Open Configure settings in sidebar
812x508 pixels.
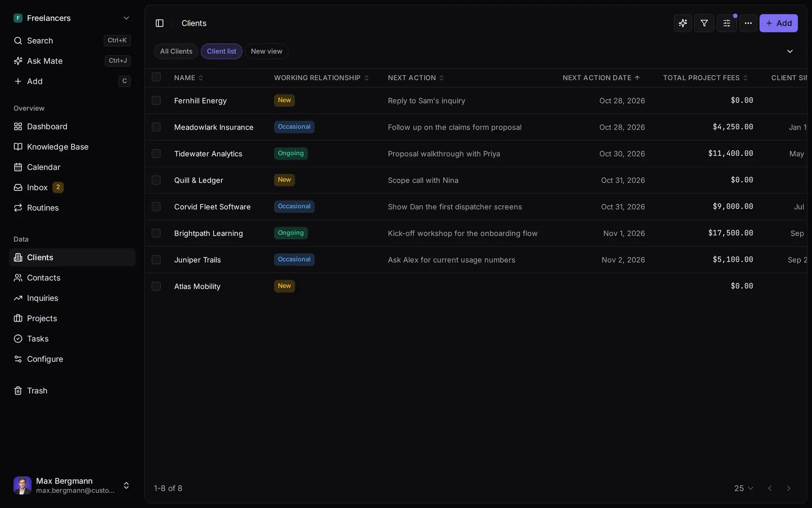coord(72,359)
